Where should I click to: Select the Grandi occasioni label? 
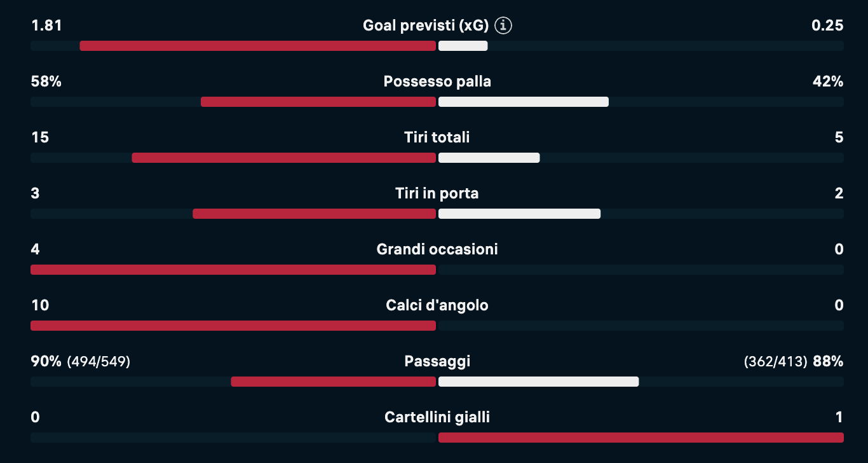tap(437, 249)
